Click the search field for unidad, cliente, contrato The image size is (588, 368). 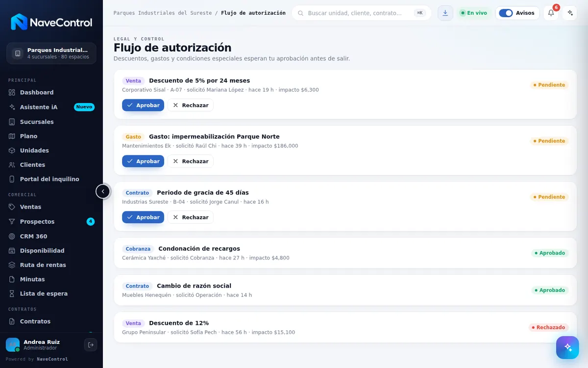point(362,13)
